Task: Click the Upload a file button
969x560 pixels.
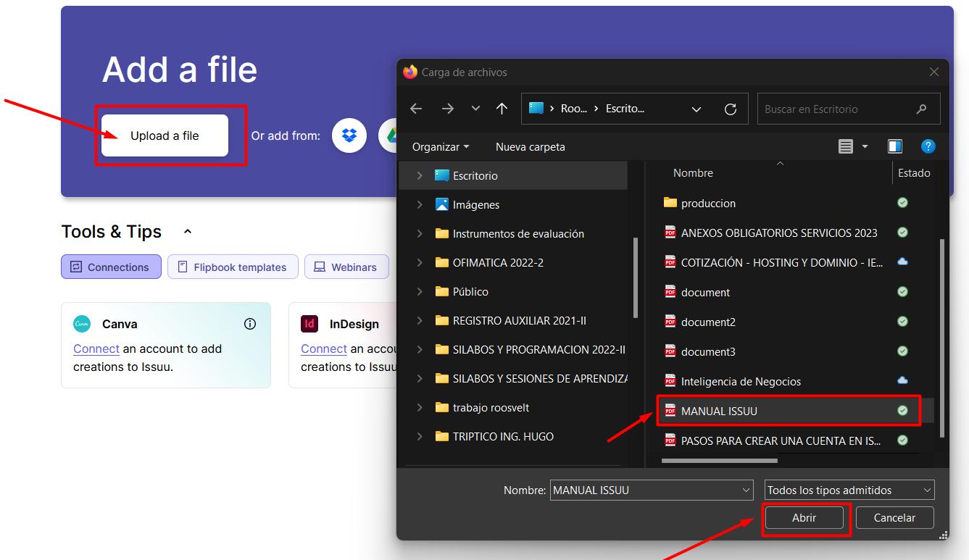Action: (165, 135)
